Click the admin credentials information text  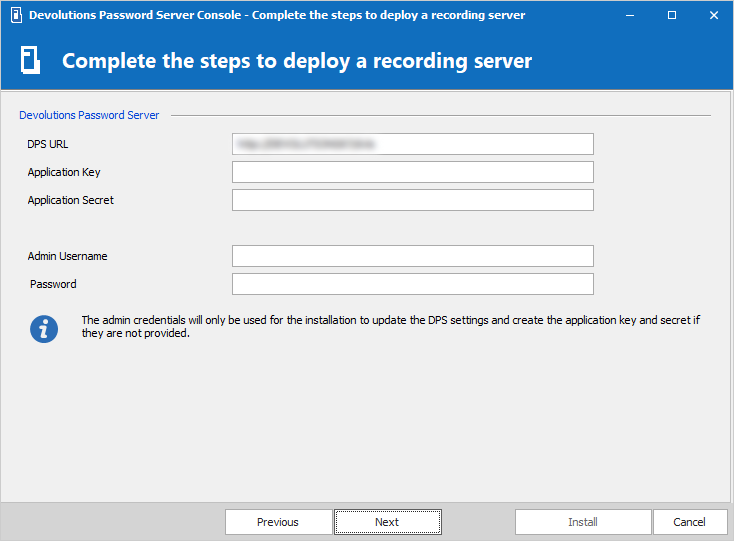(390, 327)
